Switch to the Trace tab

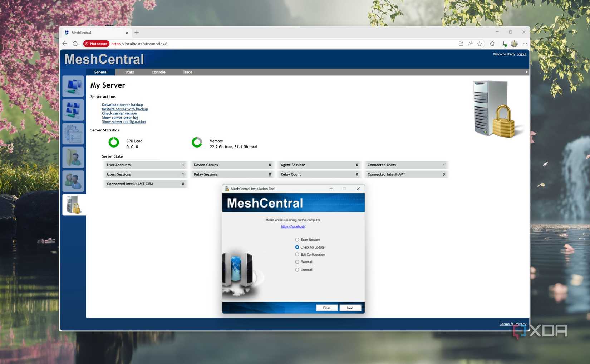click(187, 72)
